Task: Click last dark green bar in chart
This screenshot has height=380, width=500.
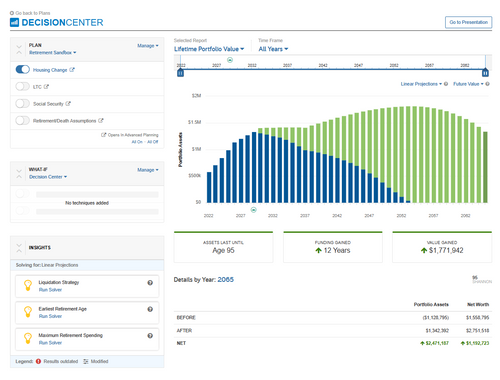Action: click(x=485, y=167)
